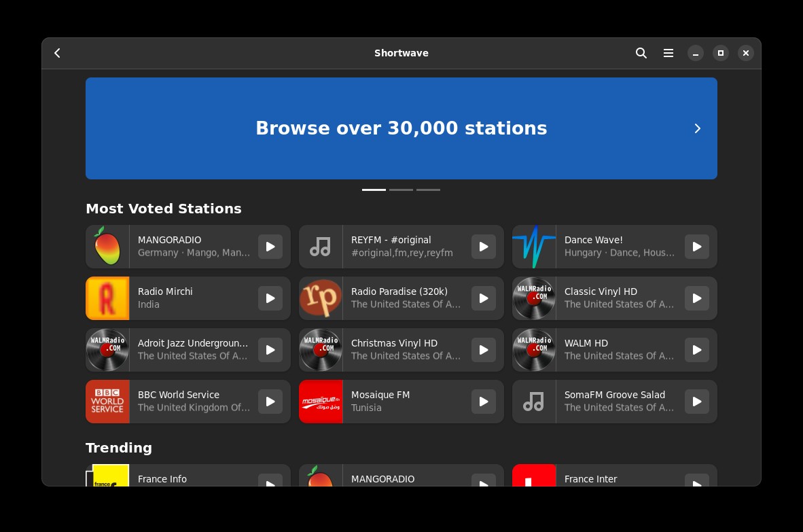Viewport: 803px width, 532px height.
Task: Start Radio Paradise (320k) playback
Action: pyautogui.click(x=484, y=298)
